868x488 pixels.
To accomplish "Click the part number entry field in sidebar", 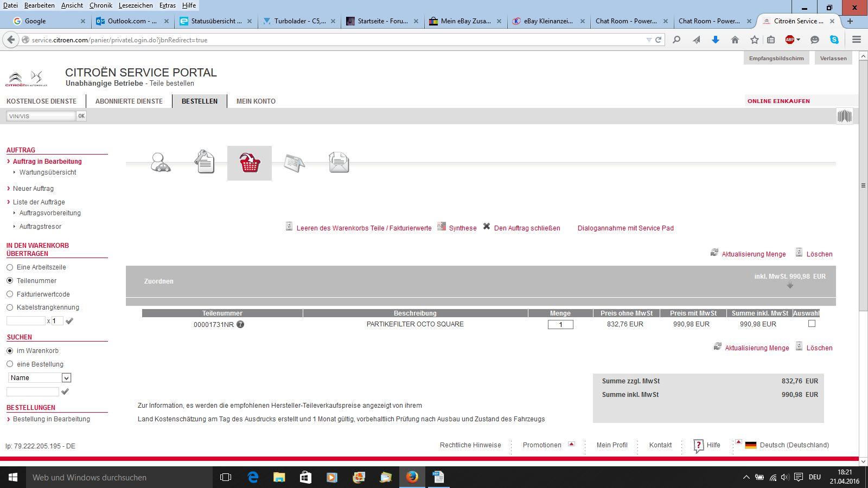I will click(x=25, y=321).
